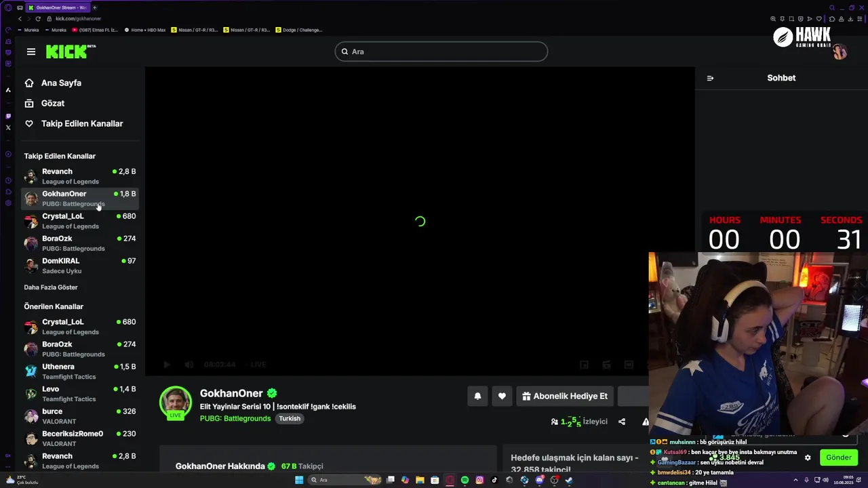Toggle notification bell for GokhanOner
The width and height of the screenshot is (868, 488).
(477, 396)
